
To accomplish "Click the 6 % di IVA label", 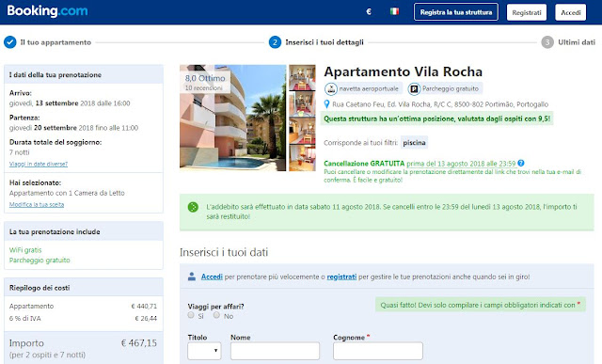I will [x=25, y=318].
